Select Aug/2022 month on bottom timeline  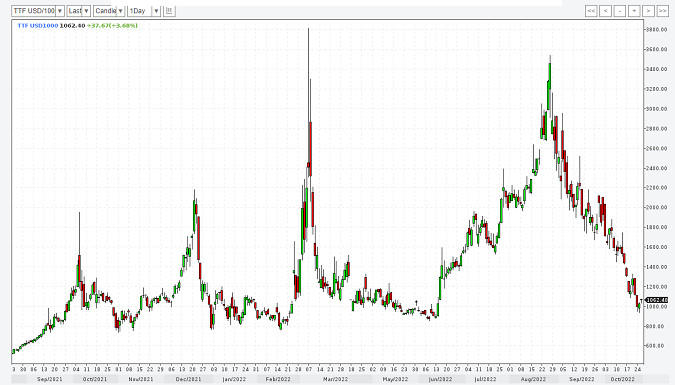pyautogui.click(x=533, y=379)
